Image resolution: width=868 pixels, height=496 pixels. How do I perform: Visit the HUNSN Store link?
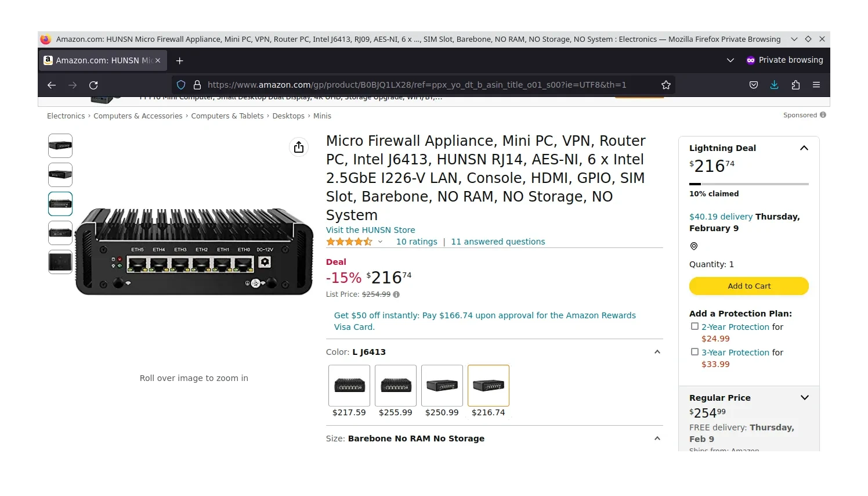[370, 230]
